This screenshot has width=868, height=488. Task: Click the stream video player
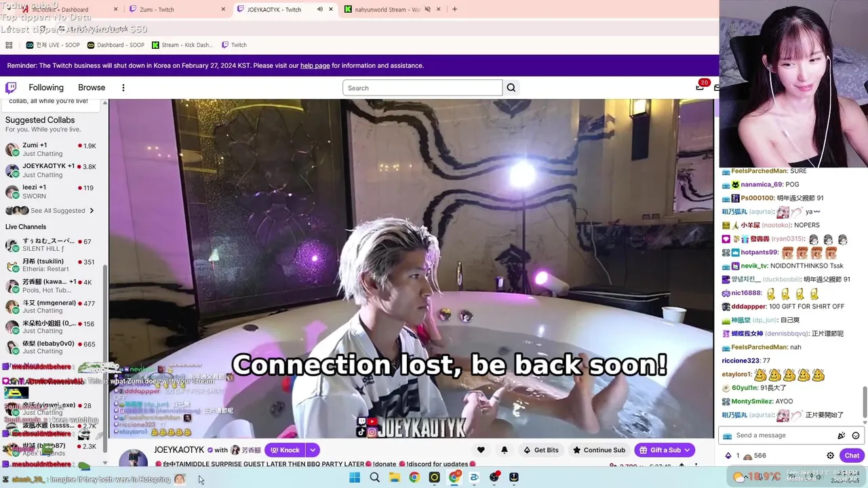412,268
